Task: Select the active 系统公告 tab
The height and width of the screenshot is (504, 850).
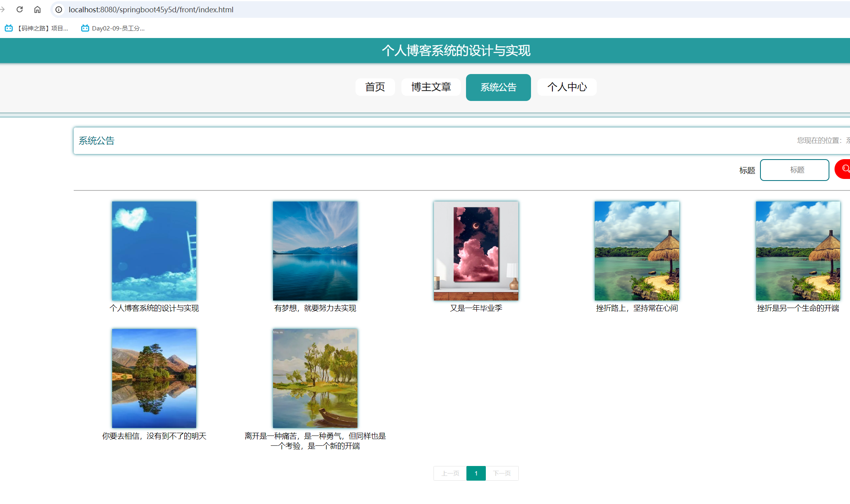Action: pyautogui.click(x=498, y=87)
